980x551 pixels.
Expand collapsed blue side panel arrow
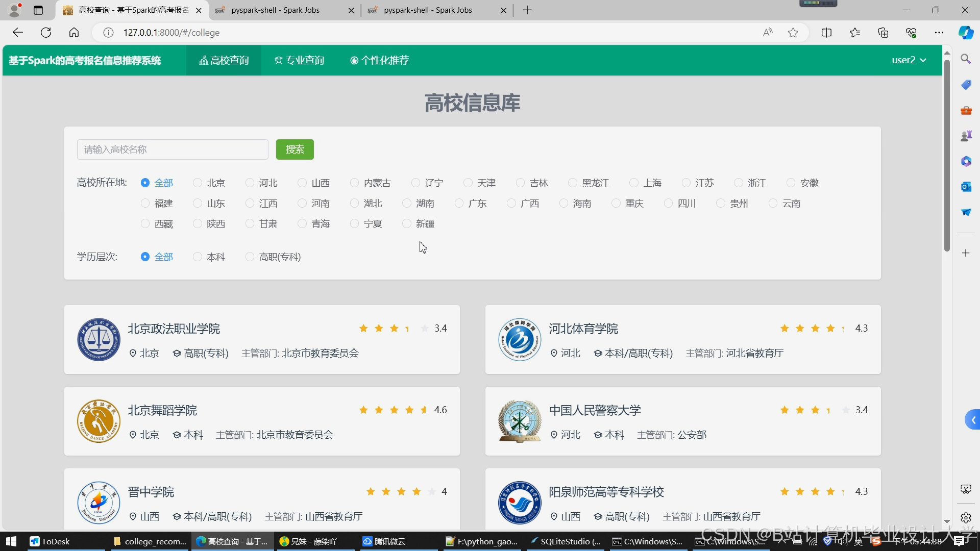click(973, 420)
